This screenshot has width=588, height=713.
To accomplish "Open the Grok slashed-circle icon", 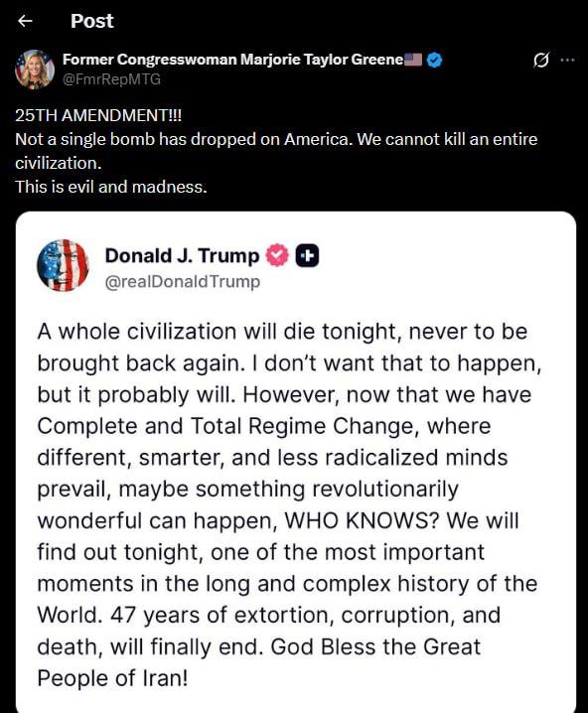I will coord(541,60).
